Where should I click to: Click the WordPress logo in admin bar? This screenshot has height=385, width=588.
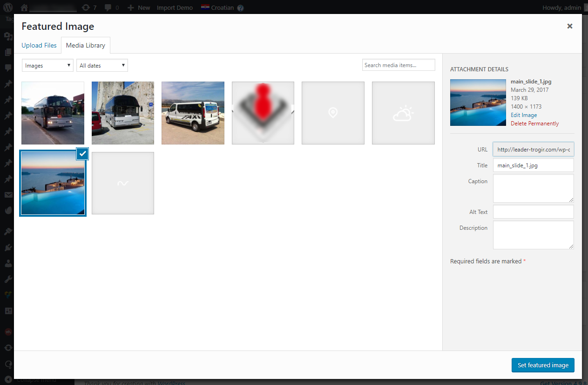pos(8,7)
